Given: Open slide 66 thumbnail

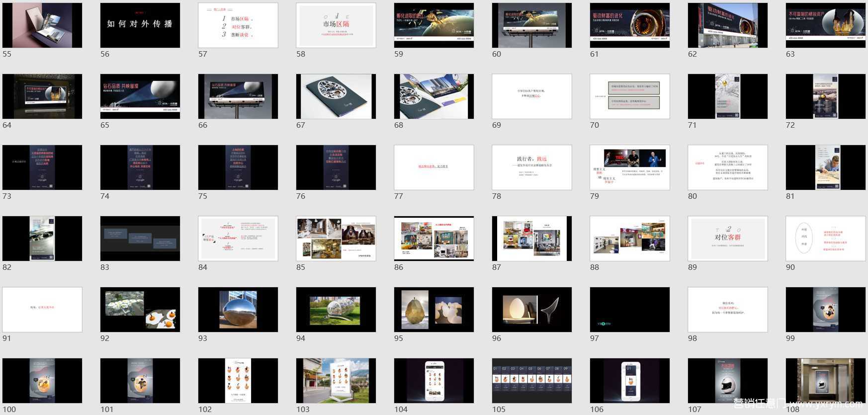Looking at the screenshot, I should pos(238,96).
